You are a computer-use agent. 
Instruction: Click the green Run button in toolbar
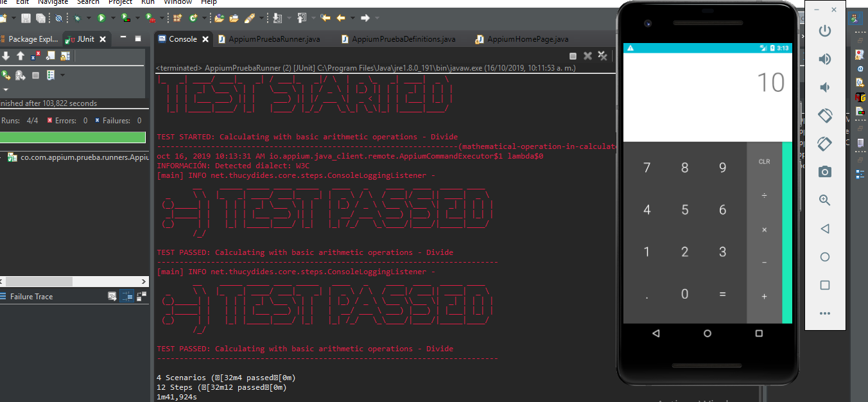pyautogui.click(x=101, y=19)
